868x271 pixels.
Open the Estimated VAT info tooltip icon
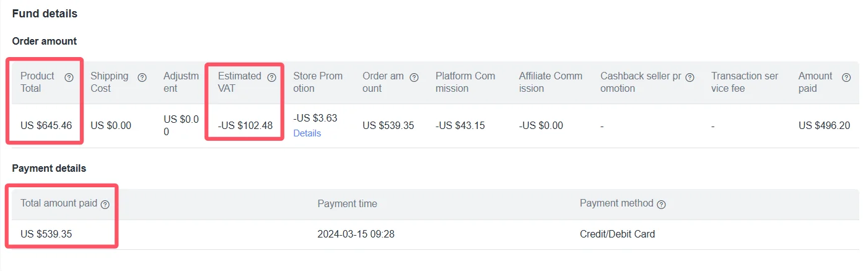271,78
